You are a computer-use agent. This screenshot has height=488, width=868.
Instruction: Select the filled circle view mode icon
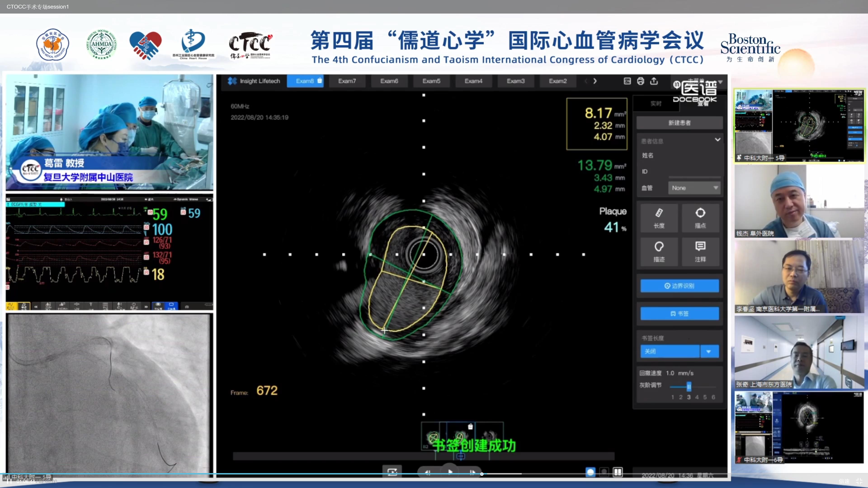[590, 472]
